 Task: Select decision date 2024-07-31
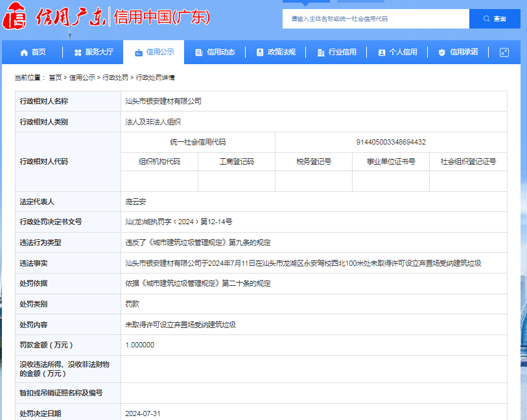click(143, 414)
